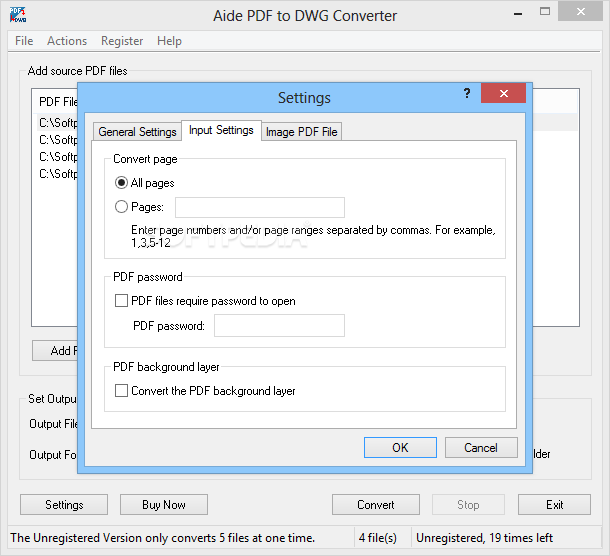
Task: Enable PDF files require password to open
Action: tap(121, 301)
